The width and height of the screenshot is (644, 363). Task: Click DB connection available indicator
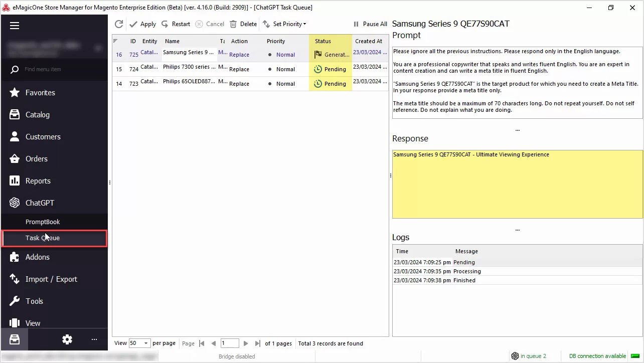604,356
